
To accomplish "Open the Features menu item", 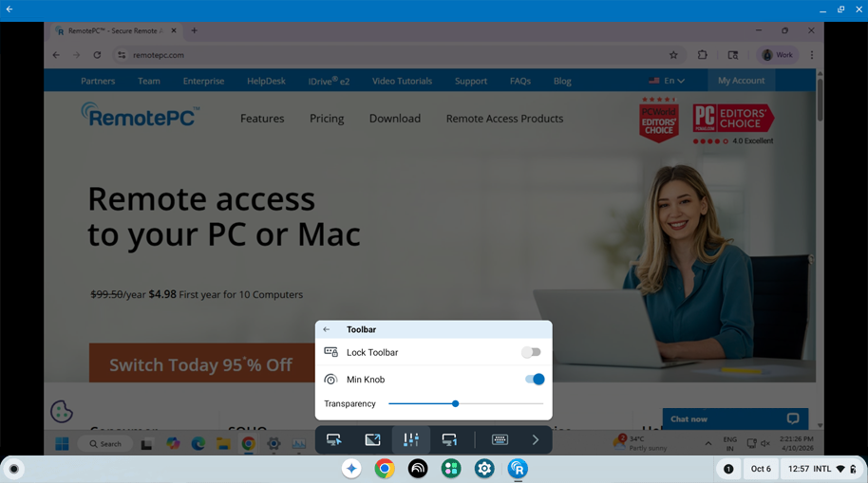I will tap(262, 119).
